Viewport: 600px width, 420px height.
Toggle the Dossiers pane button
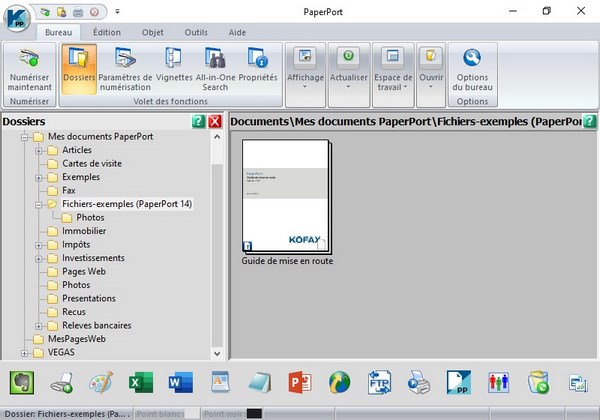(x=79, y=69)
